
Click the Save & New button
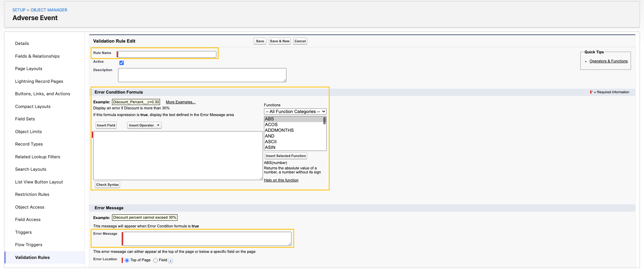pos(279,41)
